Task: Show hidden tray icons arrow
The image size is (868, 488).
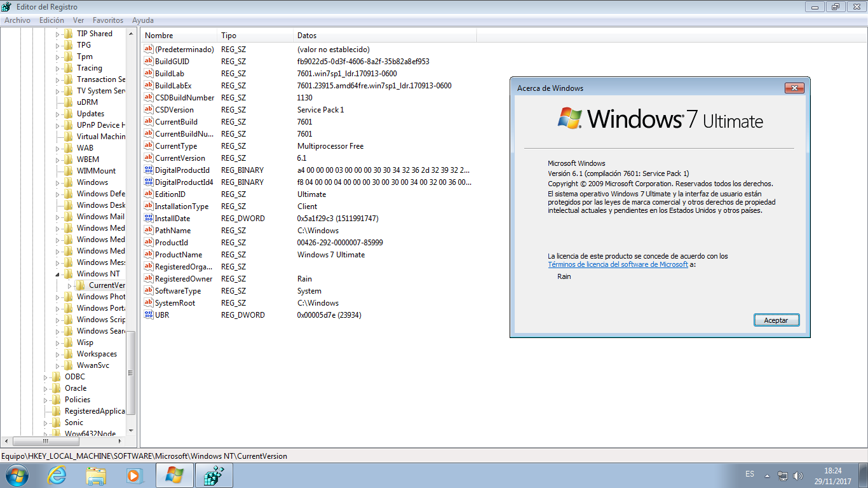Action: tap(767, 476)
